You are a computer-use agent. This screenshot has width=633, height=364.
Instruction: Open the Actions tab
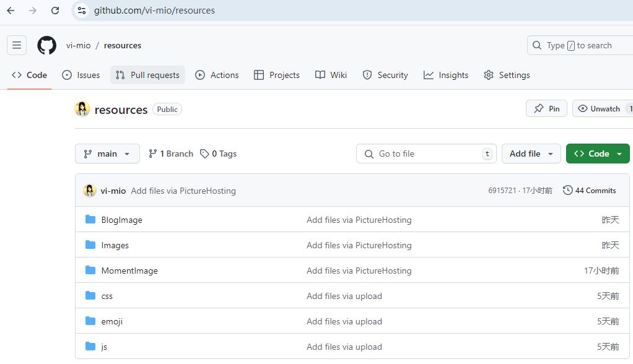217,75
